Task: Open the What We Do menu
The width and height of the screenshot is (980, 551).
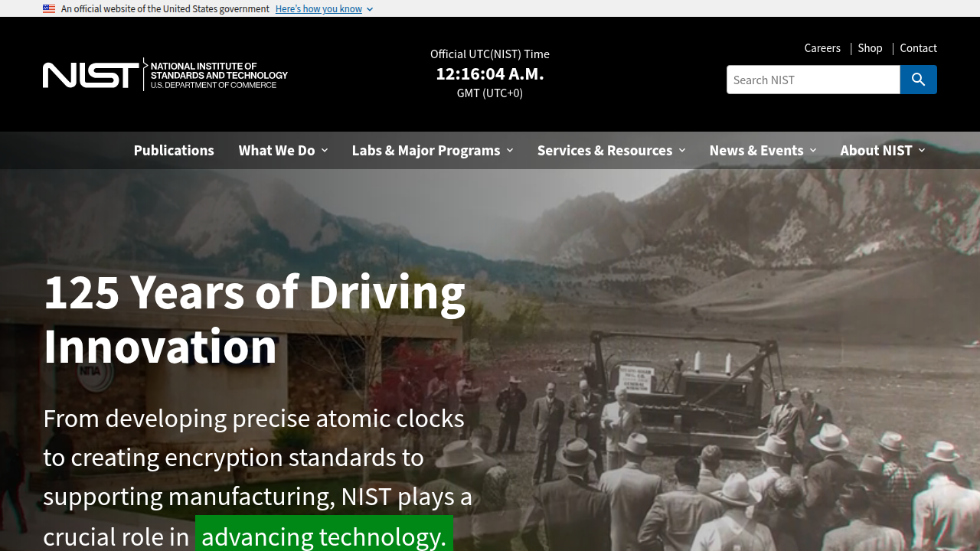Action: coord(283,150)
